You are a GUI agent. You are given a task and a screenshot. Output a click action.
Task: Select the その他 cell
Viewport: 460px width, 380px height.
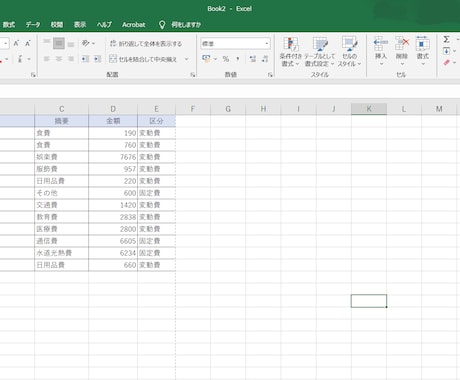pyautogui.click(x=62, y=193)
